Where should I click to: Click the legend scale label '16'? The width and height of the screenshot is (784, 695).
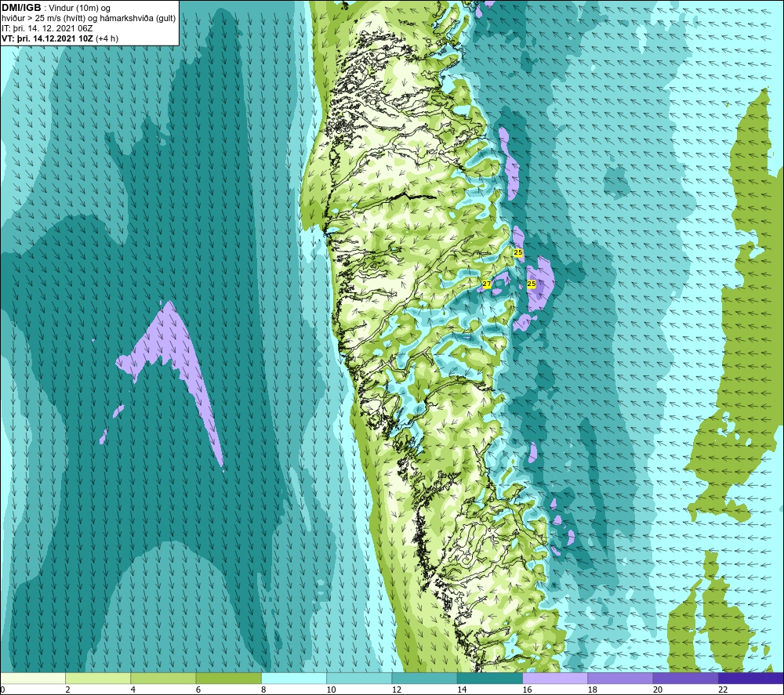click(527, 690)
